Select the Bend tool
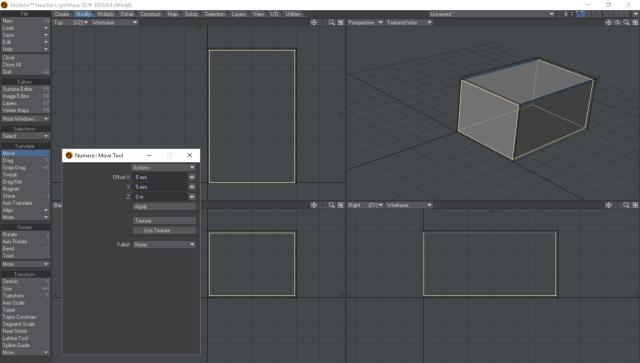The height and width of the screenshot is (363, 640). tap(25, 248)
